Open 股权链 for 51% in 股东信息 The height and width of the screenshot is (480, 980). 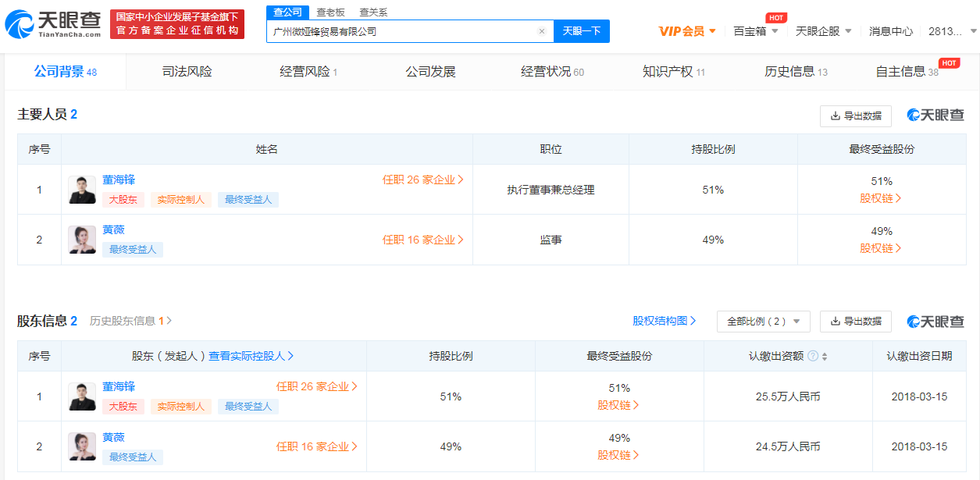click(x=618, y=405)
